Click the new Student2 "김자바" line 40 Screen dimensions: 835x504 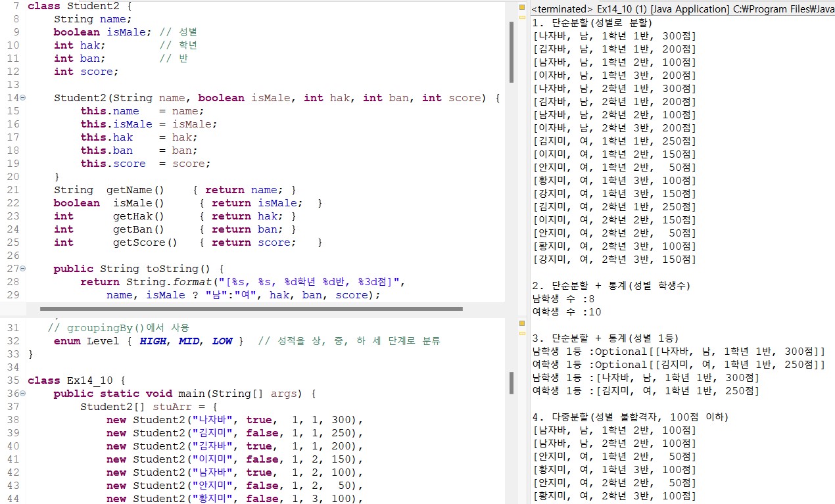[235, 446]
